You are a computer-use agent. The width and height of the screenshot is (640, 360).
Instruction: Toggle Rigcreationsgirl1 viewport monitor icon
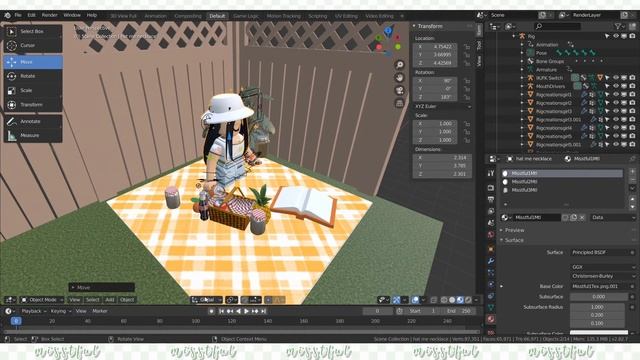click(624, 94)
